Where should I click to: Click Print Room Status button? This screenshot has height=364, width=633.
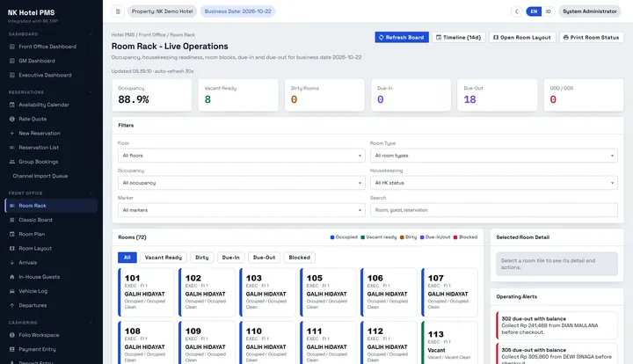pos(592,38)
